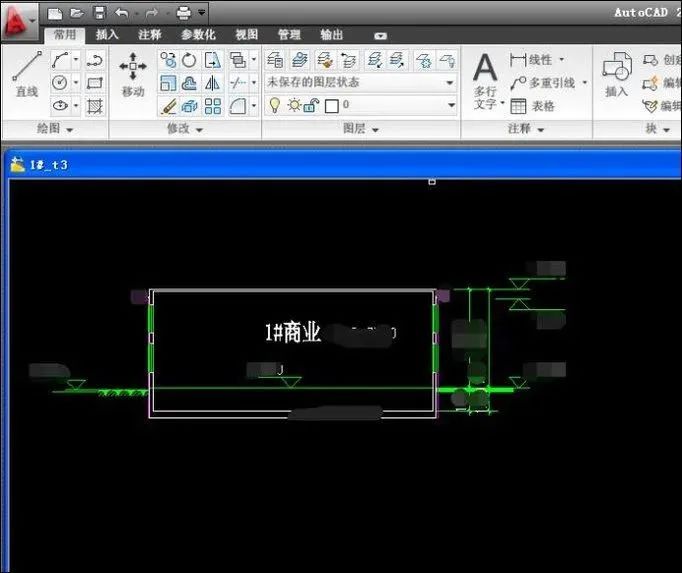Viewport: 682px width, 573px height.
Task: Open the unsaved layer state (未保存的图层状态) dropdown
Action: [x=361, y=82]
